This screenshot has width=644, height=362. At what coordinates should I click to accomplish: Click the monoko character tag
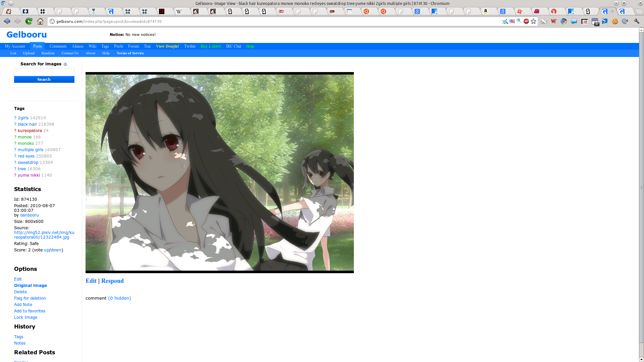pyautogui.click(x=26, y=143)
